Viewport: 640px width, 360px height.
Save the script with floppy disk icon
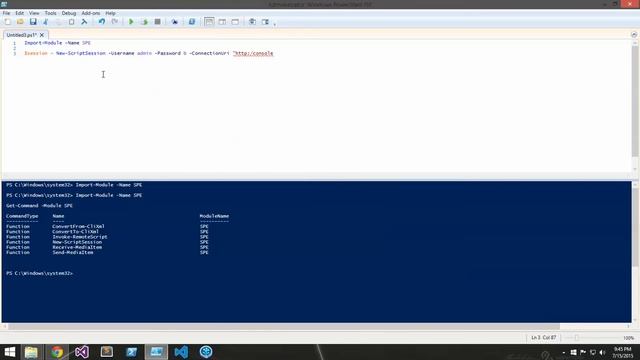pos(33,22)
